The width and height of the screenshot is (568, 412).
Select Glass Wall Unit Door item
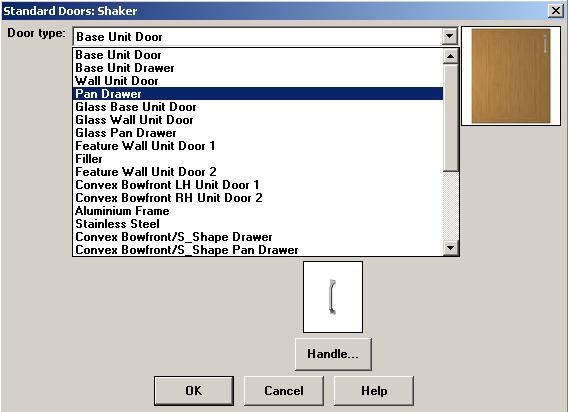click(258, 120)
